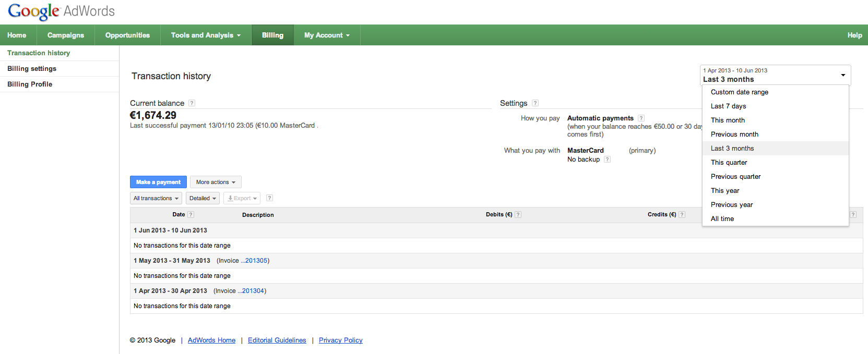Click the 1 May 2013 - 31 May 2013 row
Viewport: 868px width, 354px height.
click(496, 261)
